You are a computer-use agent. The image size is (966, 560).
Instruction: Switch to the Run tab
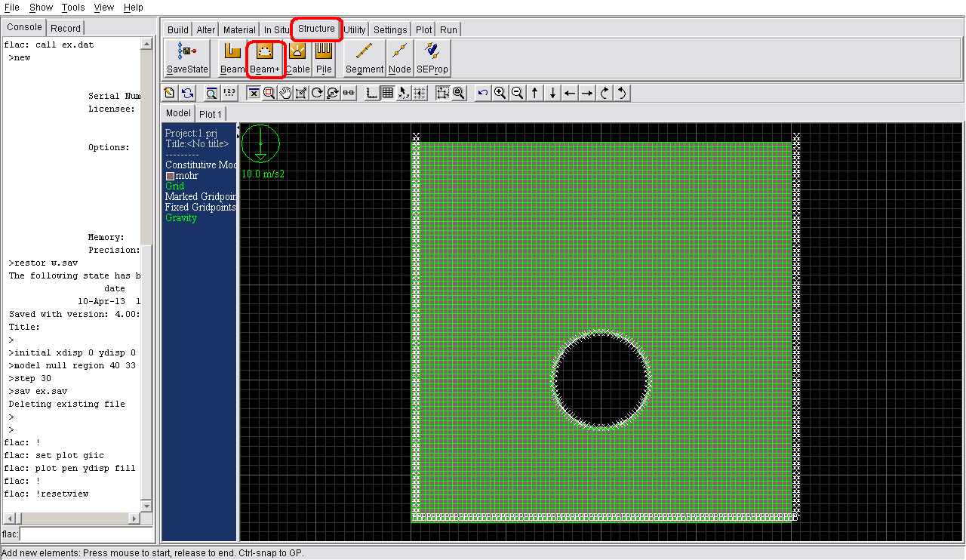(x=448, y=30)
